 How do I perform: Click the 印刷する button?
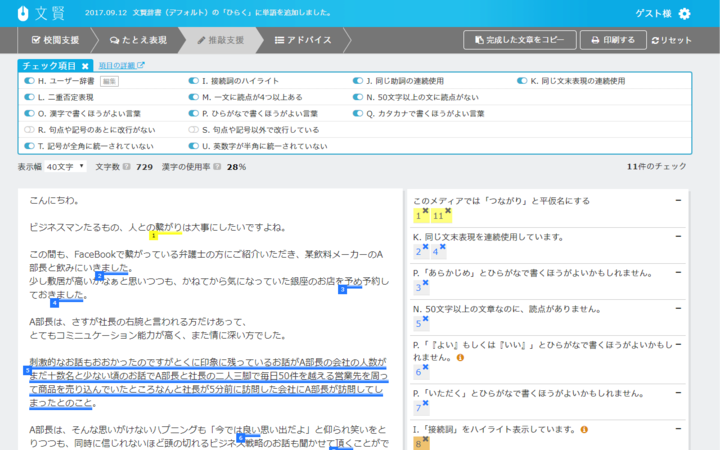click(613, 40)
